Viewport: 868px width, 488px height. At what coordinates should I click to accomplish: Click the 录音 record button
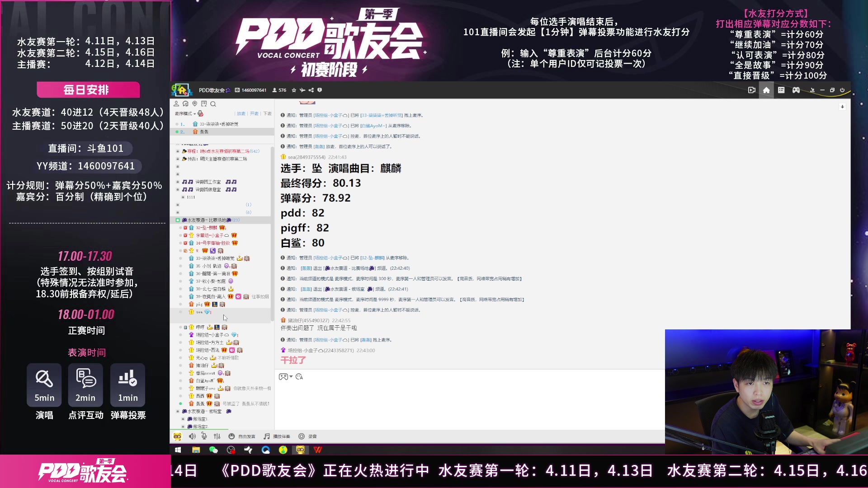pyautogui.click(x=308, y=436)
